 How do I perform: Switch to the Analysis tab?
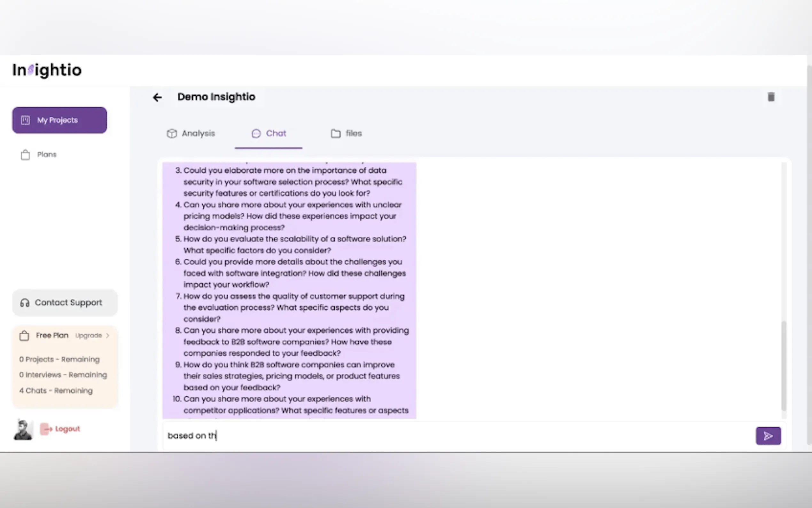pyautogui.click(x=198, y=133)
